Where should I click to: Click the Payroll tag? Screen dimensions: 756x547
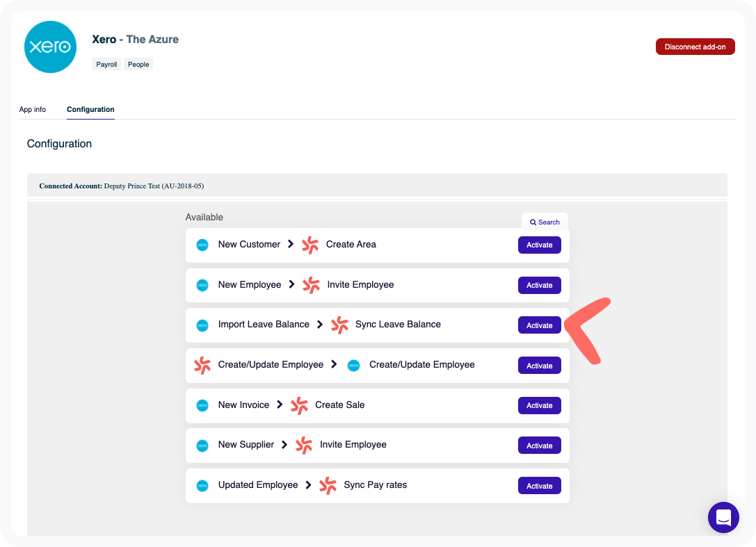[x=106, y=65]
